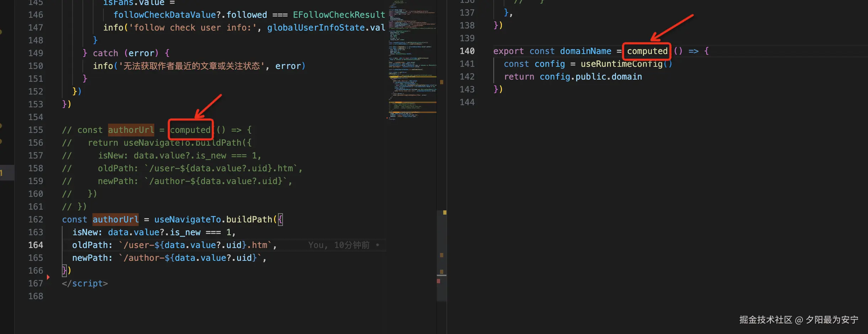Click "domainName" in the right editor
The width and height of the screenshot is (868, 334).
click(586, 51)
